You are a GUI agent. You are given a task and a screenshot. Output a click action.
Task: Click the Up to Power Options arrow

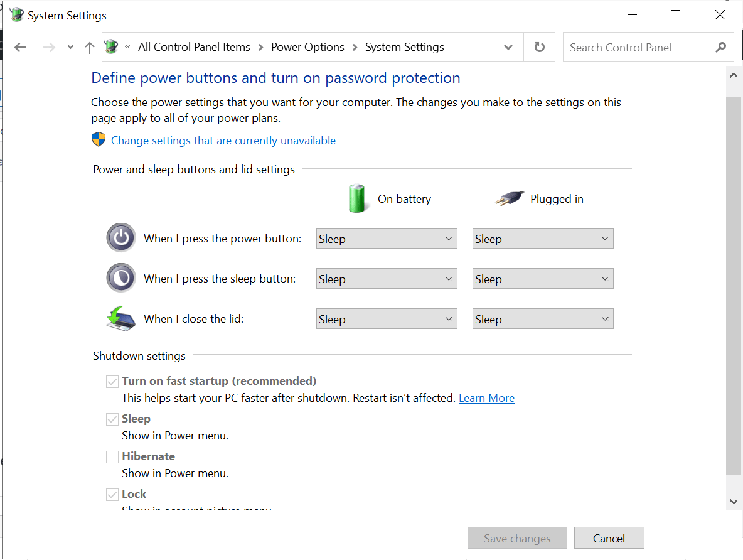point(90,48)
